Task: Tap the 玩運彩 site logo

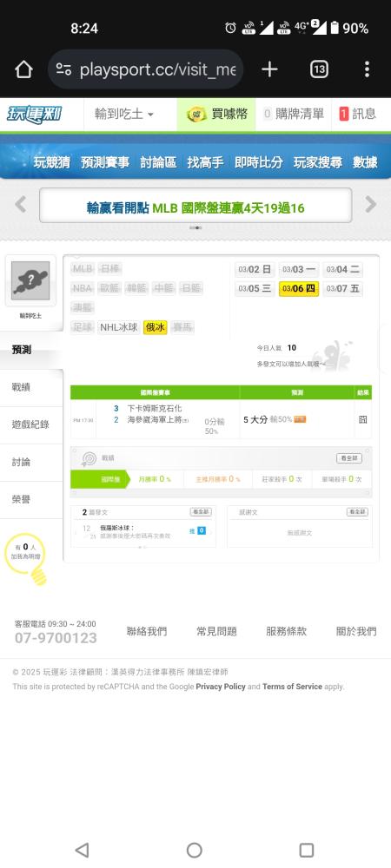Action: [x=35, y=114]
